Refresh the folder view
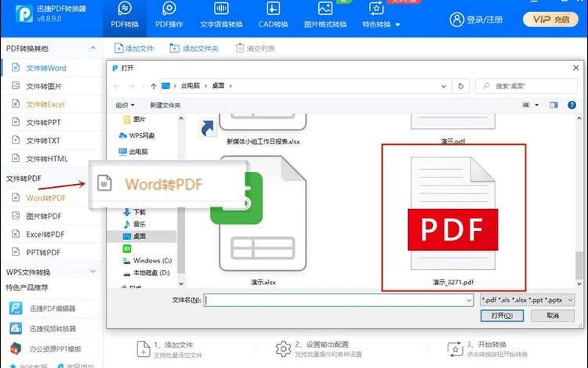Screen dimensions: 588x368 coord(461,86)
